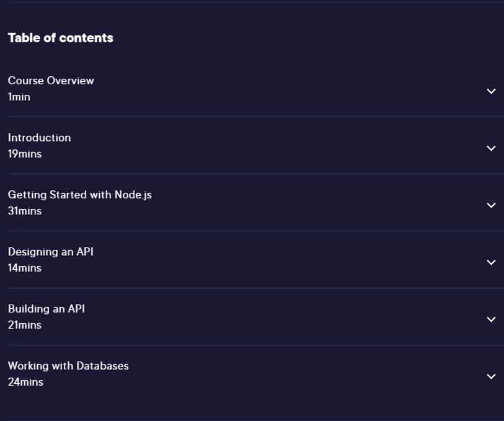This screenshot has width=504, height=421.
Task: Click the 1min duration label
Action: pyautogui.click(x=19, y=97)
